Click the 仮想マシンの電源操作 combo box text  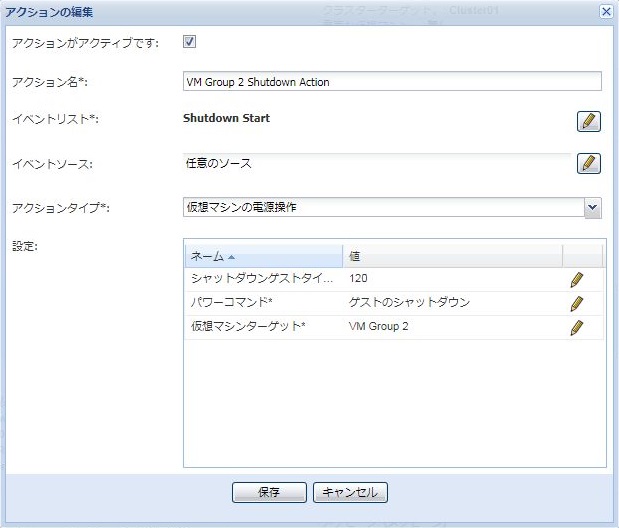pyautogui.click(x=380, y=207)
